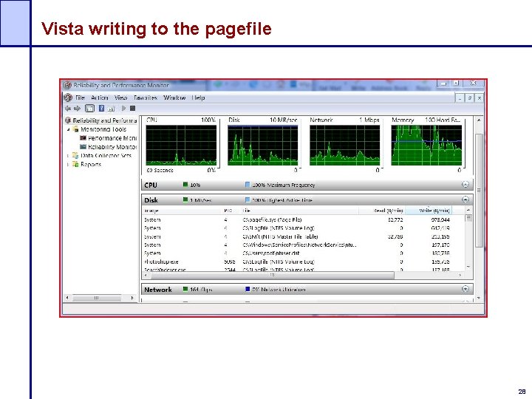This screenshot has height=399, width=532.
Task: Select the Performance Monitor tree icon
Action: (83, 138)
